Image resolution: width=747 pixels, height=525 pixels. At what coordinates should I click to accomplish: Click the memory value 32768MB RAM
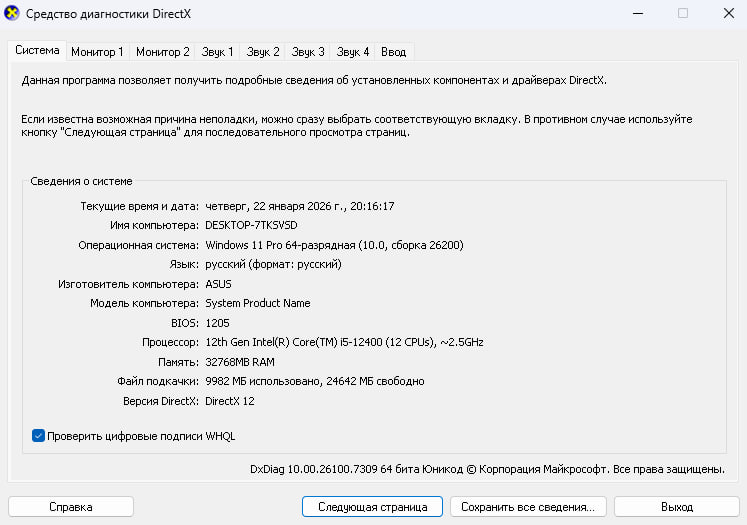click(240, 362)
